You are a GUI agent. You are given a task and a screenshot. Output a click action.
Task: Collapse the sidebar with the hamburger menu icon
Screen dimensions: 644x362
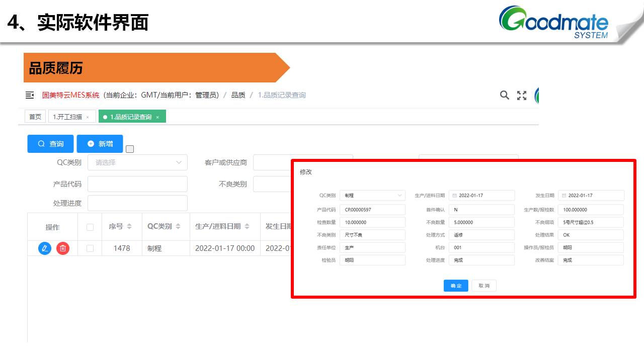point(30,95)
